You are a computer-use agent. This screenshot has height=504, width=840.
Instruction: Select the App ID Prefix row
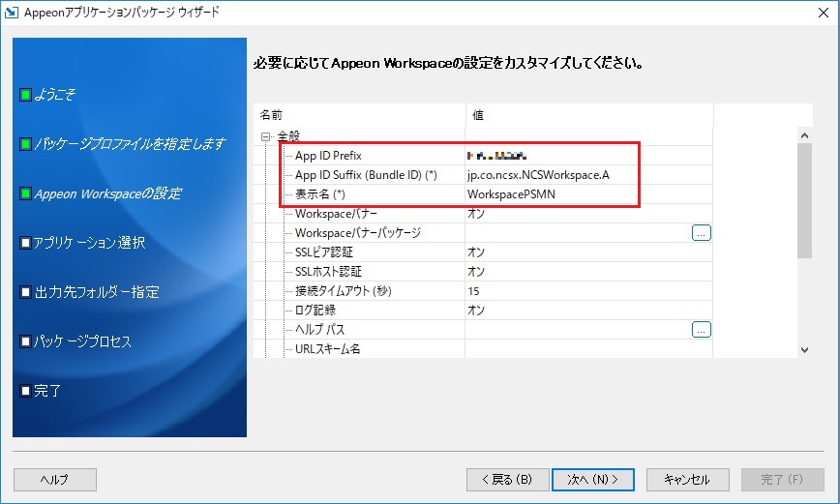328,156
